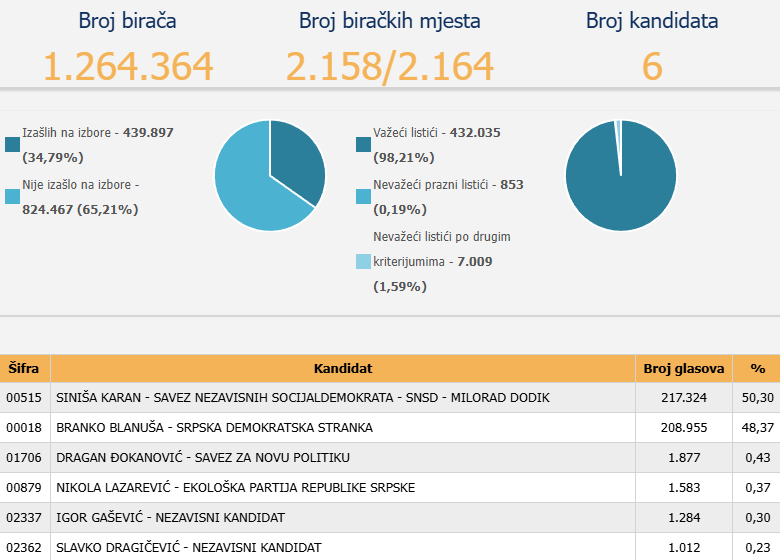Viewport: 780px width, 560px height.
Task: Click the valid ballots pie chart
Action: tap(621, 175)
